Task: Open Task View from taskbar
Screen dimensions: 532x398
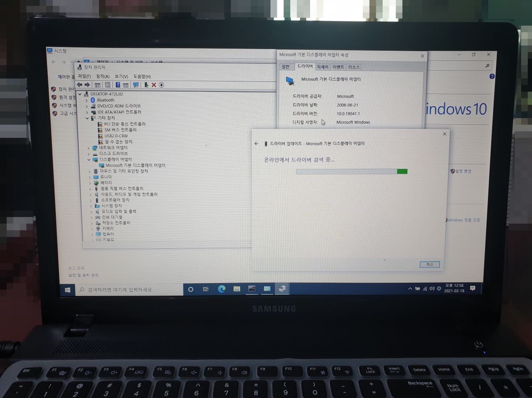Action: pyautogui.click(x=206, y=289)
